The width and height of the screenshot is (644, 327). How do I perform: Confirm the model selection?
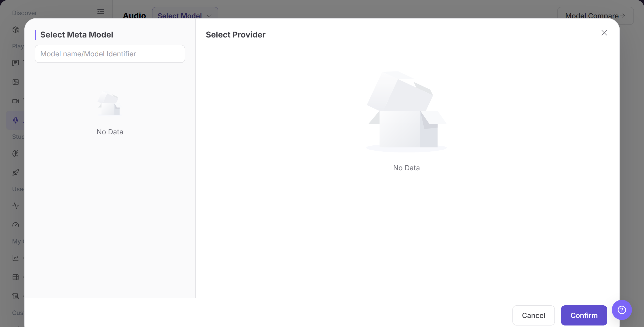click(584, 315)
